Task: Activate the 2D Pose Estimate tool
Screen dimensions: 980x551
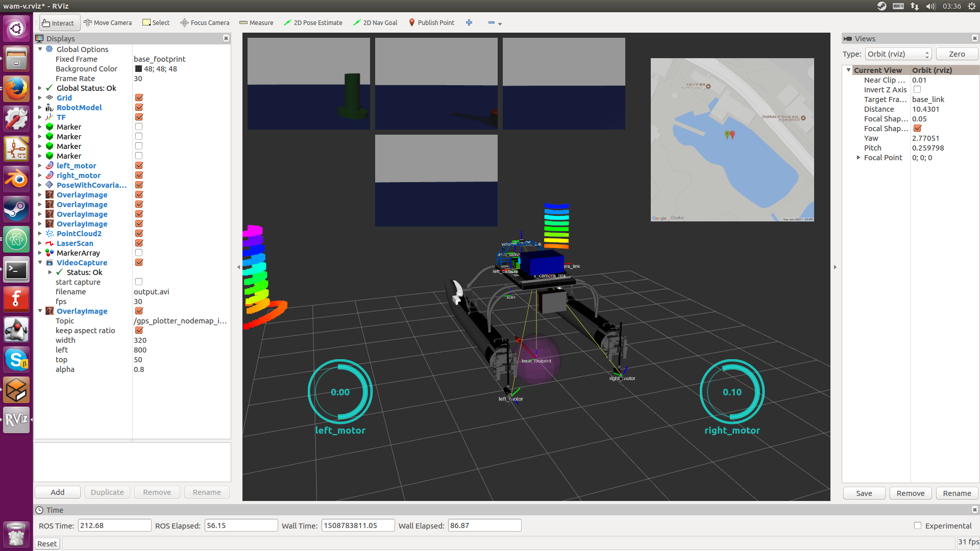Action: point(313,23)
